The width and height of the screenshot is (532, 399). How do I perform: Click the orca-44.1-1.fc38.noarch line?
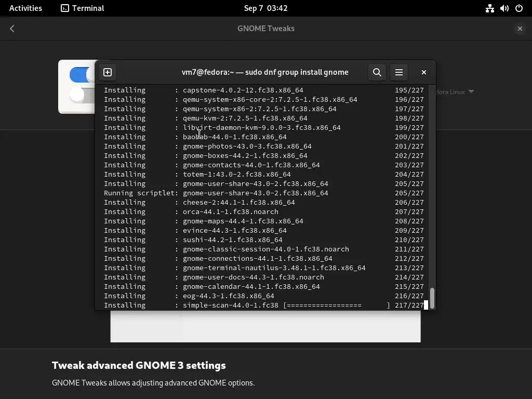pyautogui.click(x=263, y=212)
